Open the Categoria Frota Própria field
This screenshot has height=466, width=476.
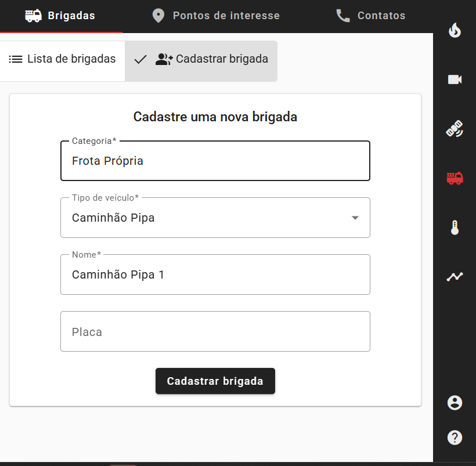pyautogui.click(x=215, y=161)
